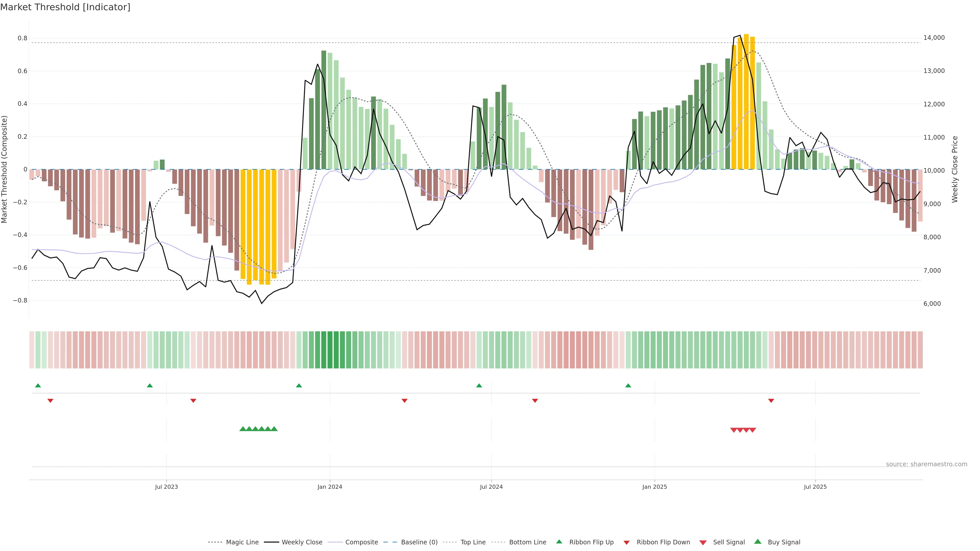The image size is (980, 551).
Task: Click the Ribbon Flip Down legend triangle
Action: click(x=627, y=543)
